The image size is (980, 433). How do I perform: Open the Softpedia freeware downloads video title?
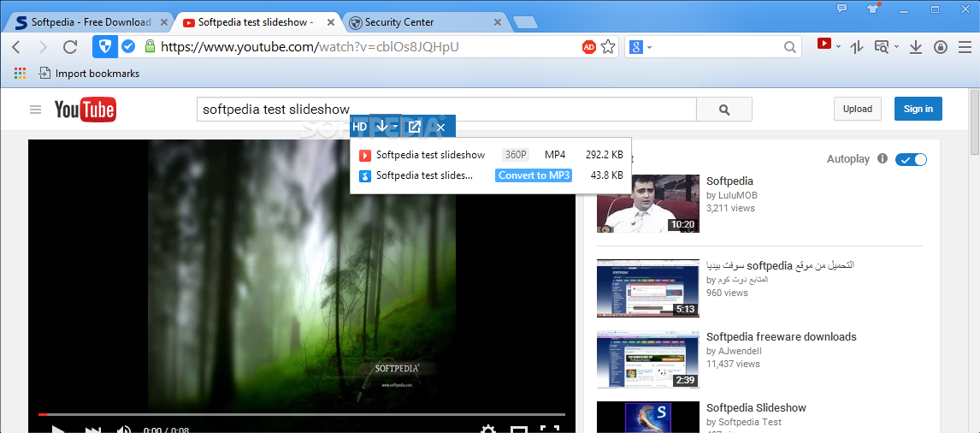pos(782,336)
